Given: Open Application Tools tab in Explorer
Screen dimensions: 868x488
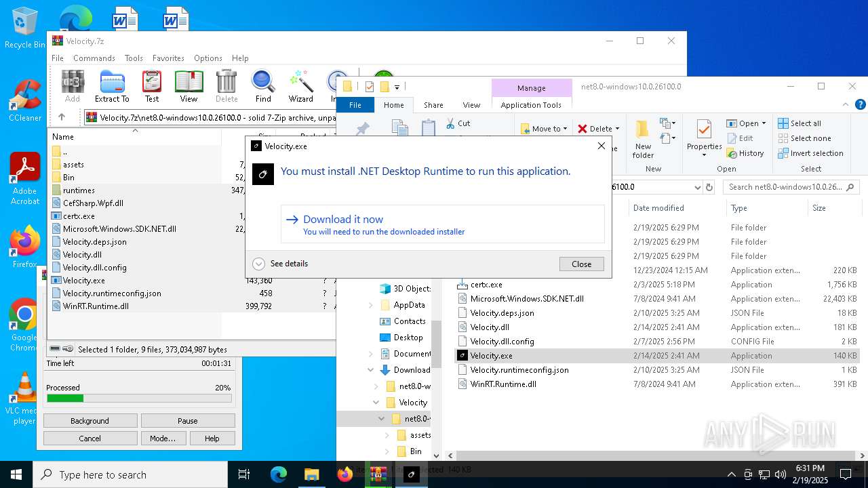Looking at the screenshot, I should coord(531,105).
